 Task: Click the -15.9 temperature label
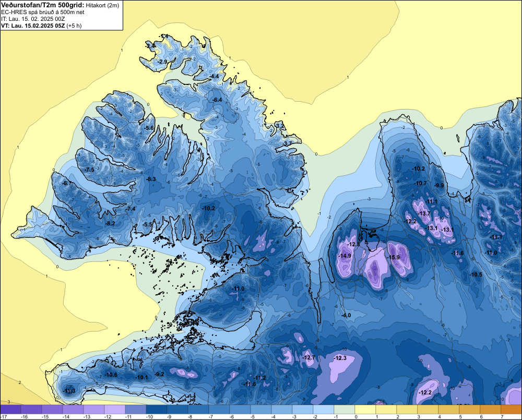(394, 257)
